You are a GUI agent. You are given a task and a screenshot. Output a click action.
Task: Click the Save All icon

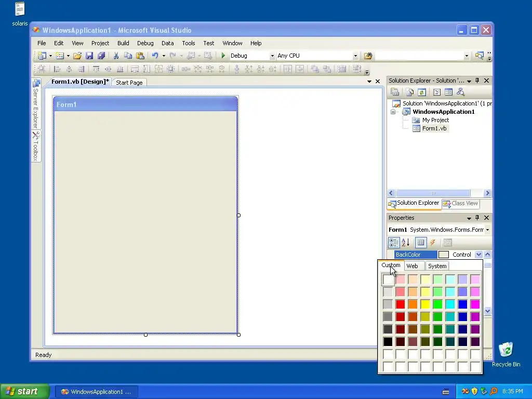[x=101, y=56]
